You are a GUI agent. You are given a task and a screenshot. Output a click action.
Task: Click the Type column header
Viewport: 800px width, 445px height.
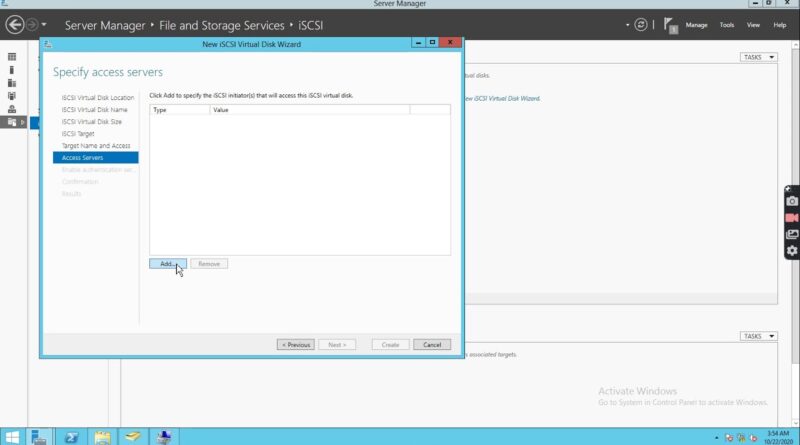click(180, 110)
